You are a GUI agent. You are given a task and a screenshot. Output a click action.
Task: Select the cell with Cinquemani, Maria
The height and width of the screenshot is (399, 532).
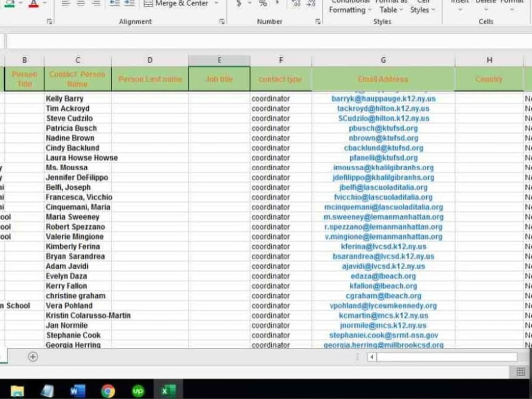click(x=78, y=207)
